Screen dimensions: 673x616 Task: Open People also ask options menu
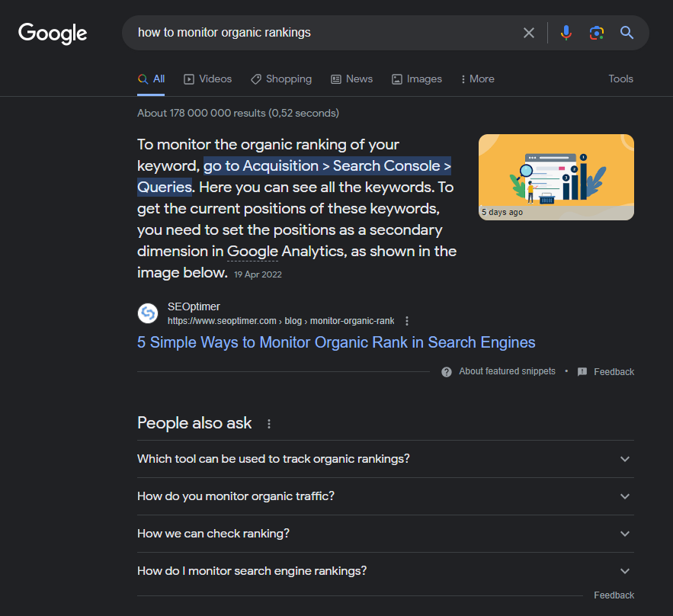click(x=268, y=424)
